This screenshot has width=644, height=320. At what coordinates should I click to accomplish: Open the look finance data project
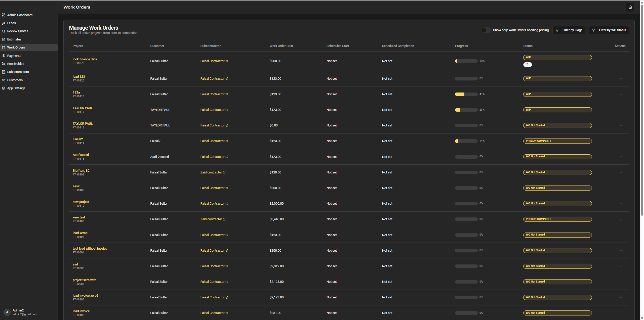pos(85,59)
